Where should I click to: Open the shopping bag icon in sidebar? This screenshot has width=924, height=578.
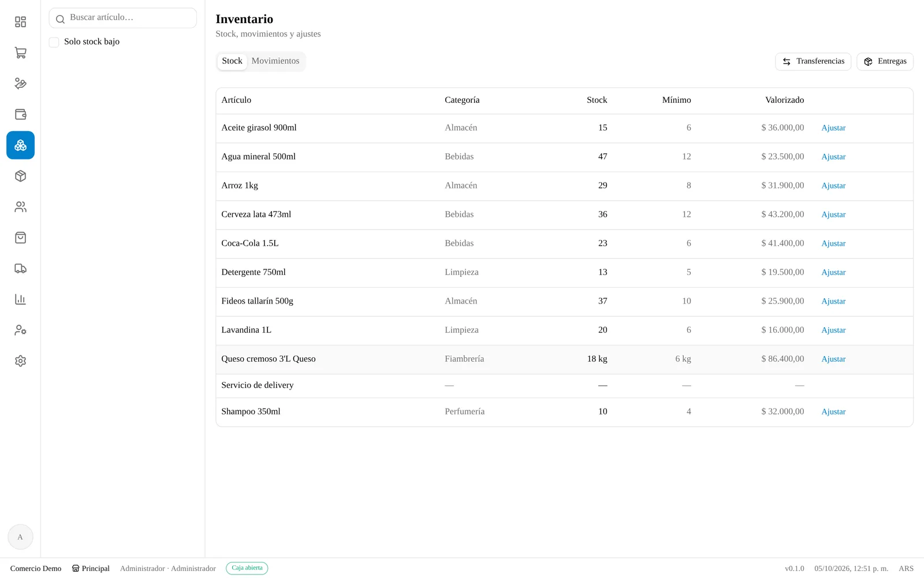(20, 238)
